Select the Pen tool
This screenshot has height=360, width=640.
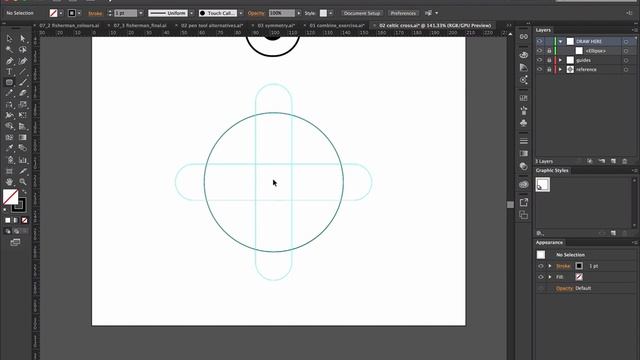tap(9, 61)
